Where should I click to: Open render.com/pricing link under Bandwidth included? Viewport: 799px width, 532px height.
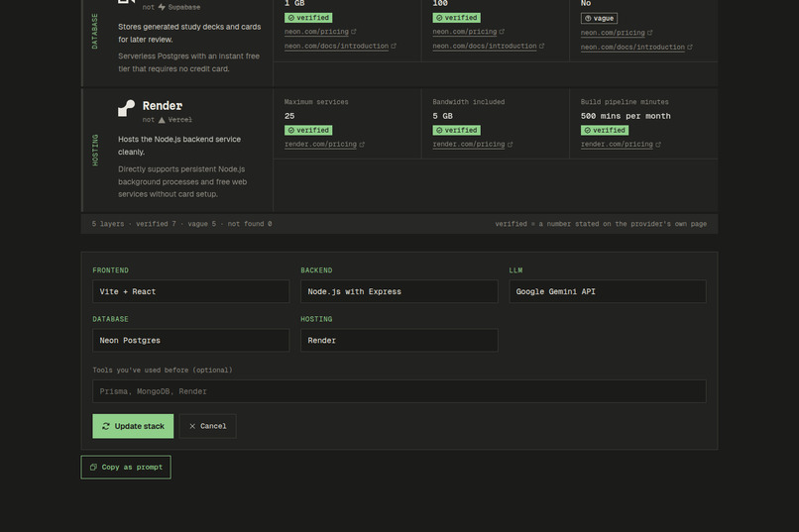469,144
